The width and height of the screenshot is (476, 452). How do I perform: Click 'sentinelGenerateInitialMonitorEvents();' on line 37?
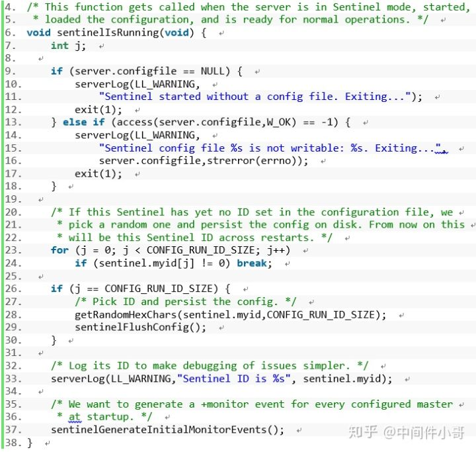point(167,429)
